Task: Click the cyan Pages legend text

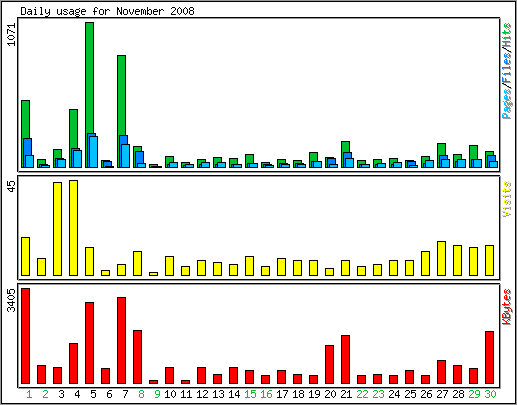Action: point(507,104)
